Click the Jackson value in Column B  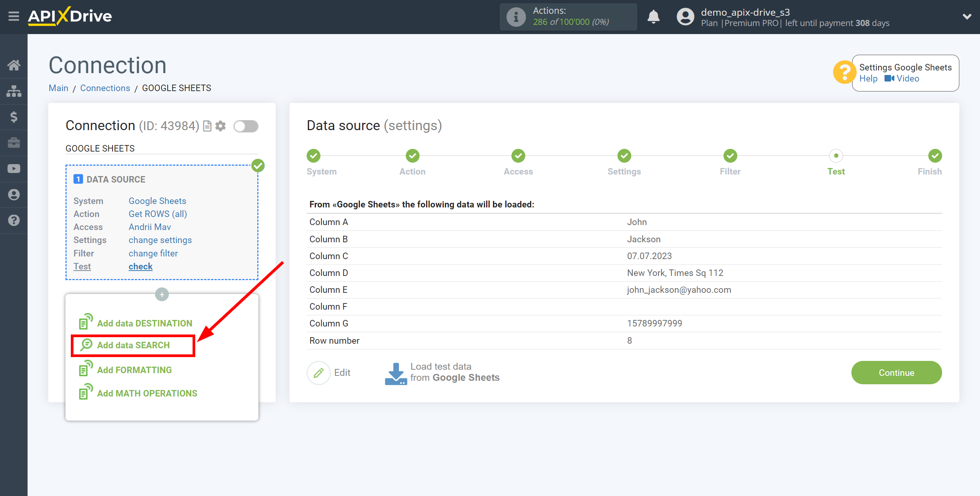click(644, 239)
